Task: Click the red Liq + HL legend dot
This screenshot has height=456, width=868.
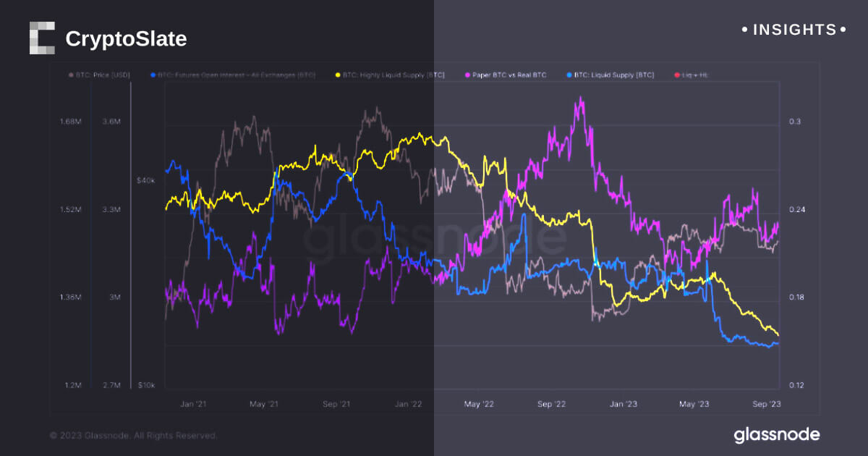Action: point(676,75)
